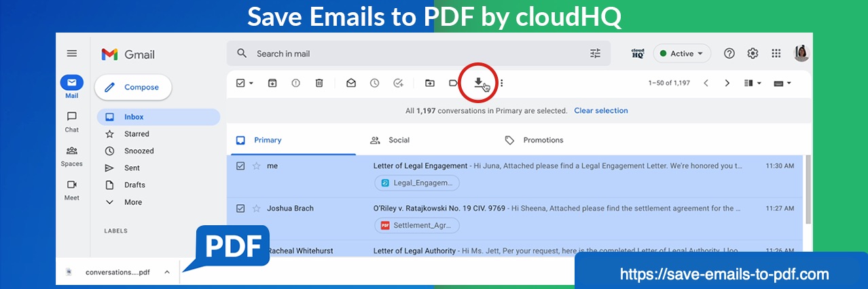The image size is (868, 289).
Task: Open the Settlement_Agr... PDF attachment chip
Action: (417, 225)
